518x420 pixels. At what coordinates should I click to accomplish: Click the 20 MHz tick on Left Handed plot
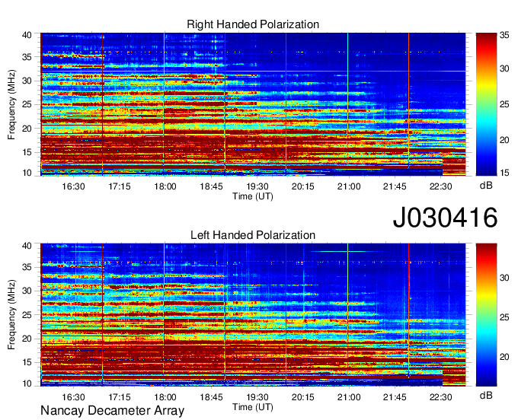[x=27, y=339]
